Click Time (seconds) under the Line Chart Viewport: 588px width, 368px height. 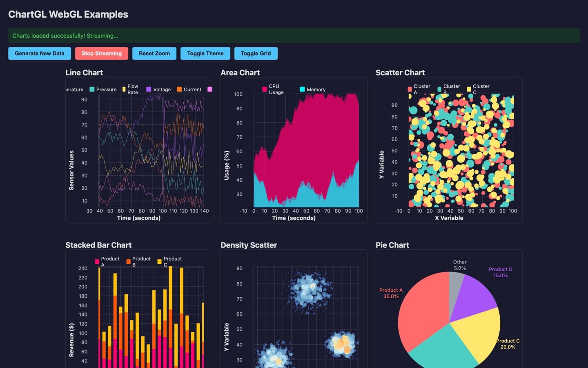pyautogui.click(x=139, y=218)
